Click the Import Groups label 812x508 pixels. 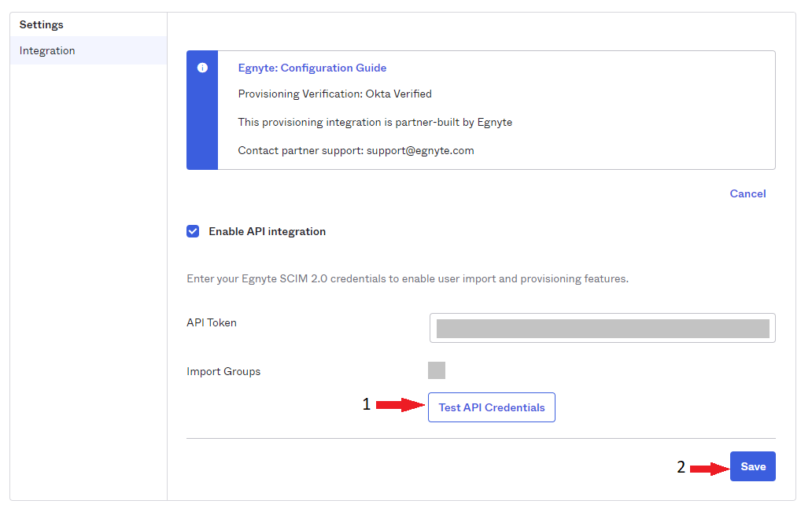point(223,372)
